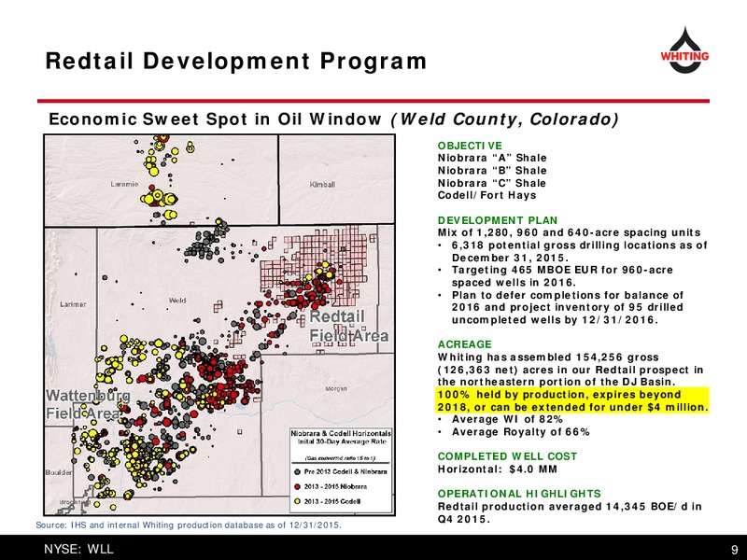Click the slide page number 9
The image size is (747, 560).
(x=735, y=551)
